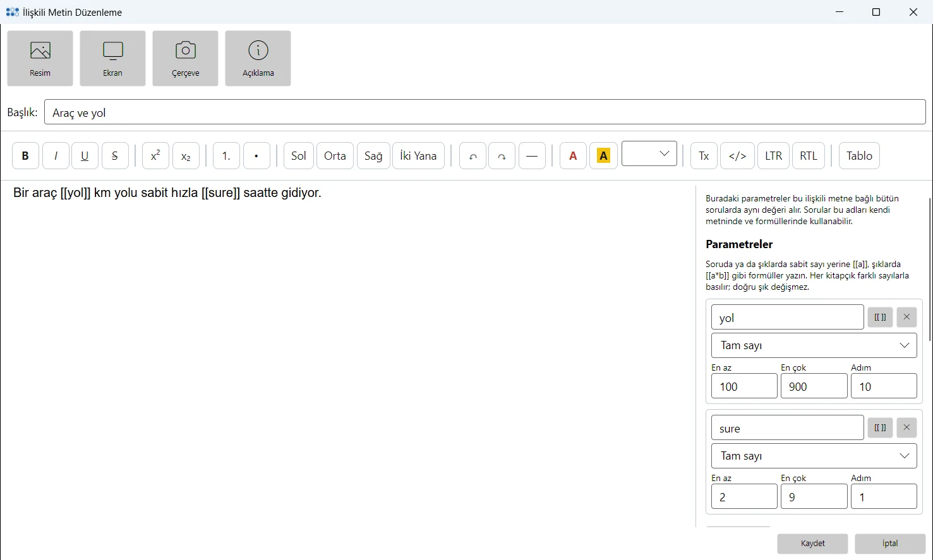
Task: Click the Adım field for sure parameter
Action: 884,497
